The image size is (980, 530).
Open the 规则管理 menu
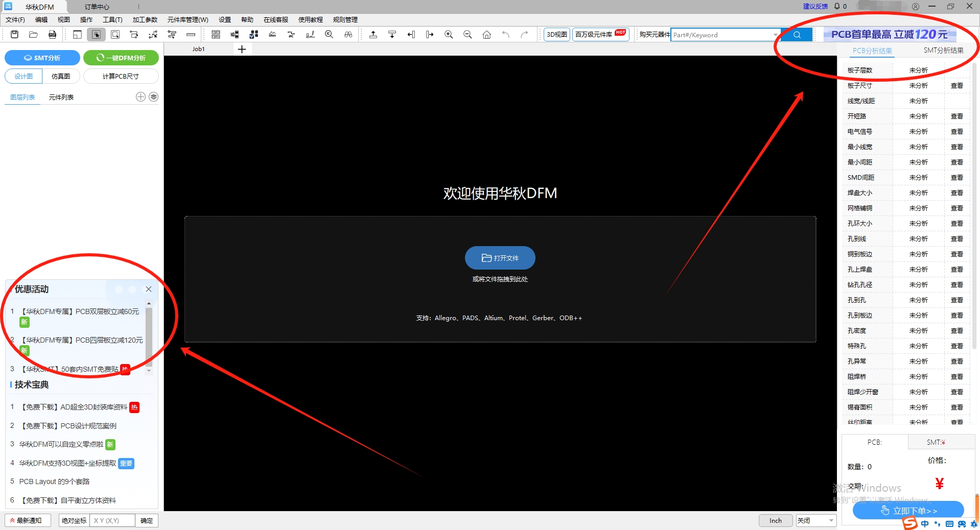point(345,20)
